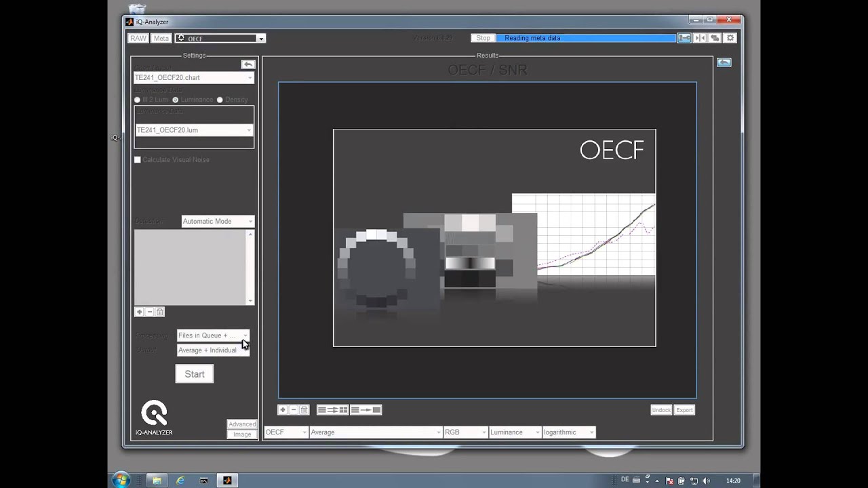Click the RAW button in the top toolbar

pyautogui.click(x=138, y=39)
